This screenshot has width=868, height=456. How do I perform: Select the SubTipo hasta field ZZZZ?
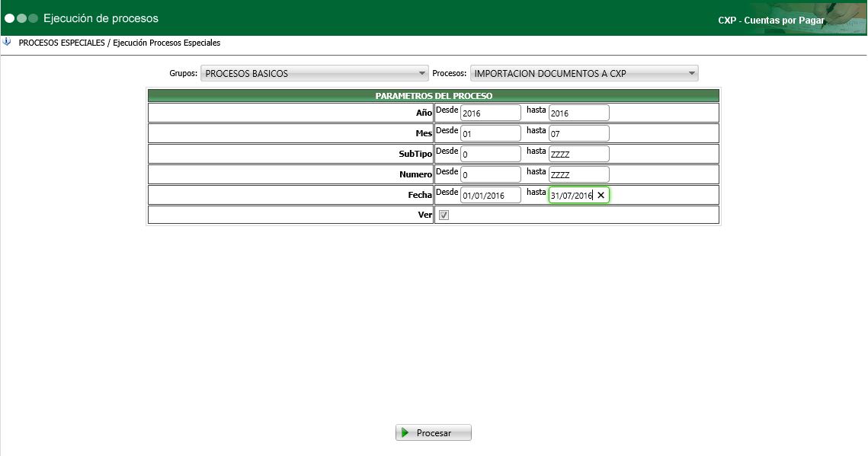point(578,154)
